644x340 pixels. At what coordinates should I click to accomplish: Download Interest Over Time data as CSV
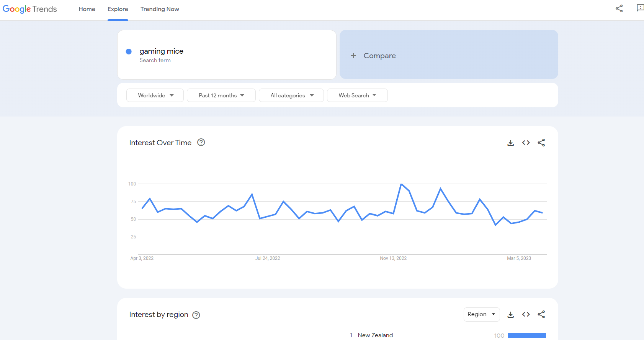[511, 143]
